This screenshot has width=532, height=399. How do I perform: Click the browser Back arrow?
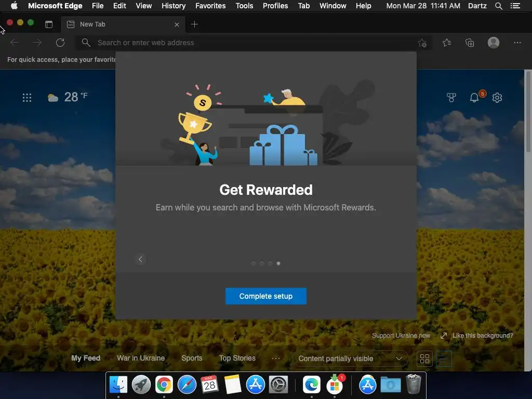tap(15, 43)
